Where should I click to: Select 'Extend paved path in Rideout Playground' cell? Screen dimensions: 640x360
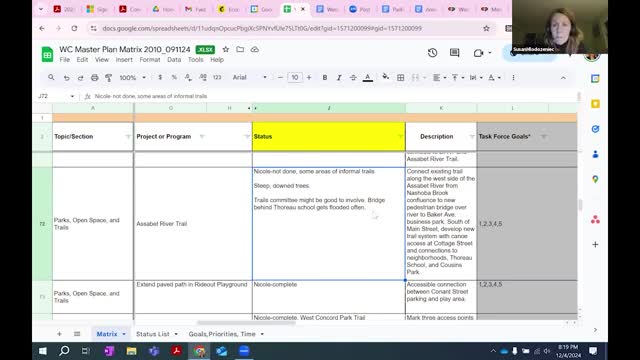(193, 297)
